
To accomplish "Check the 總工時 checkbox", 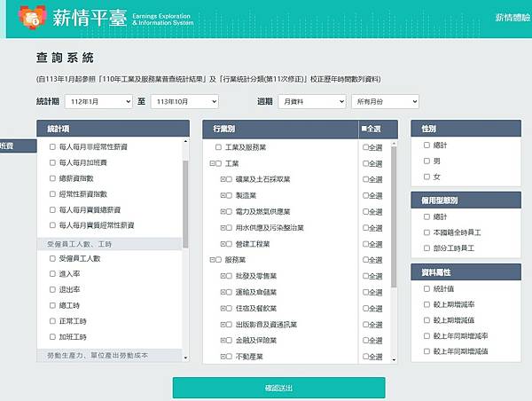I will point(52,305).
